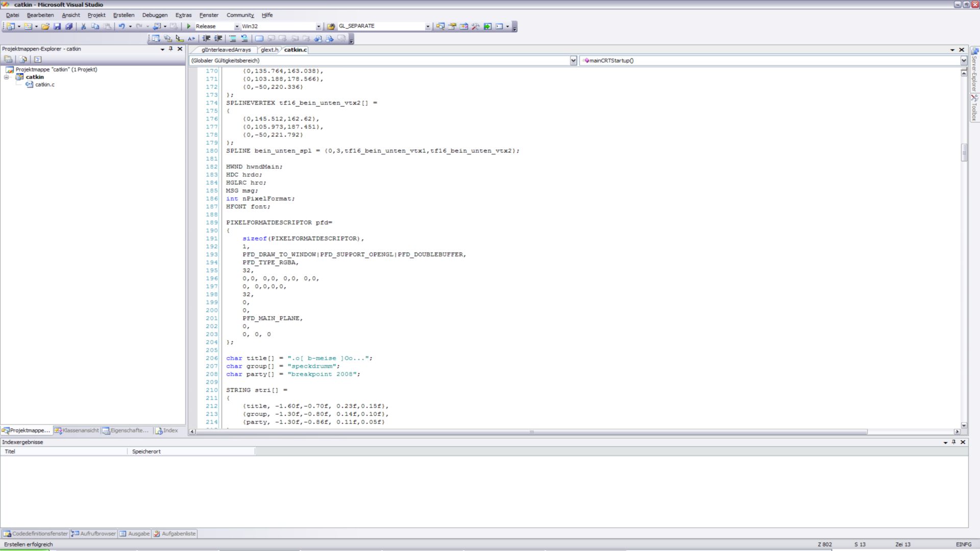
Task: Expand the mainCRTStartup() member dropdown
Action: (964, 60)
